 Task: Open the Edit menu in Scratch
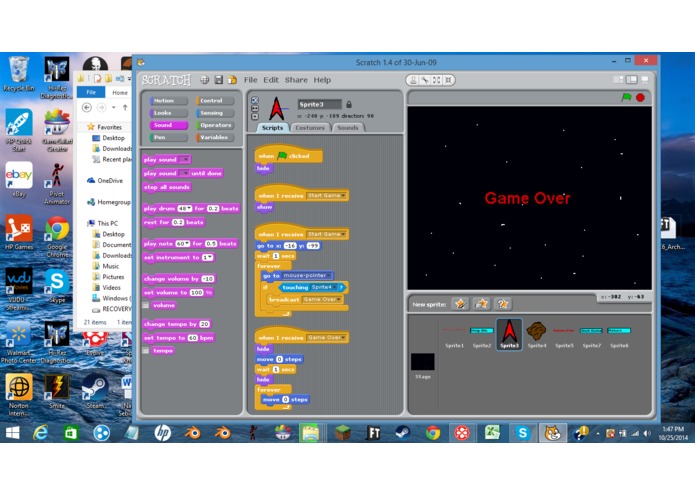(x=271, y=80)
